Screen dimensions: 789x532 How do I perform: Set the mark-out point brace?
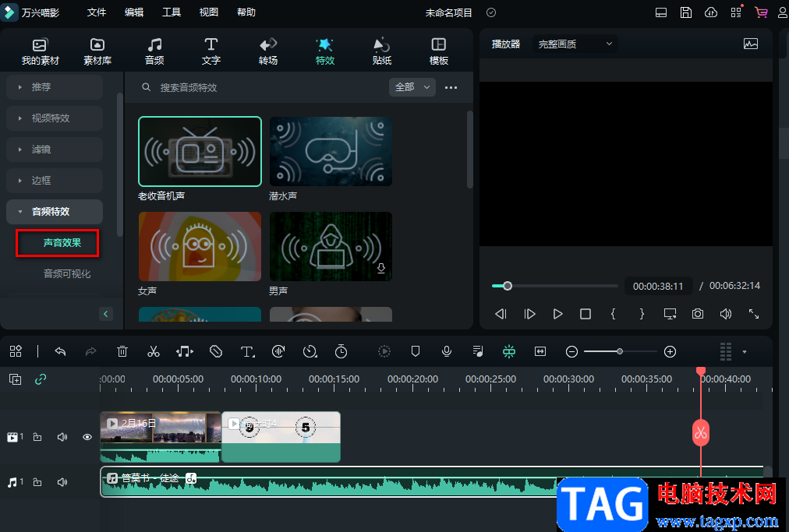point(642,314)
